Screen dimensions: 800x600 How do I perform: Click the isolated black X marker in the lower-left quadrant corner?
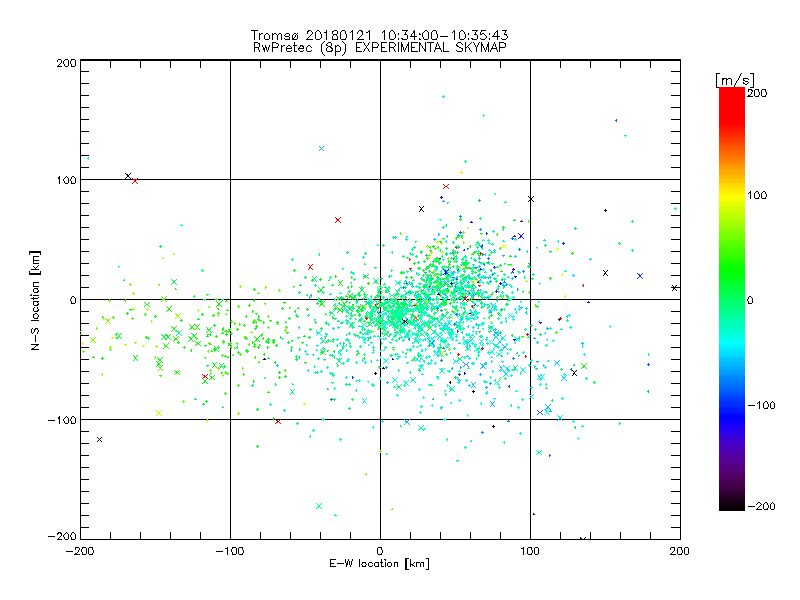click(x=99, y=439)
